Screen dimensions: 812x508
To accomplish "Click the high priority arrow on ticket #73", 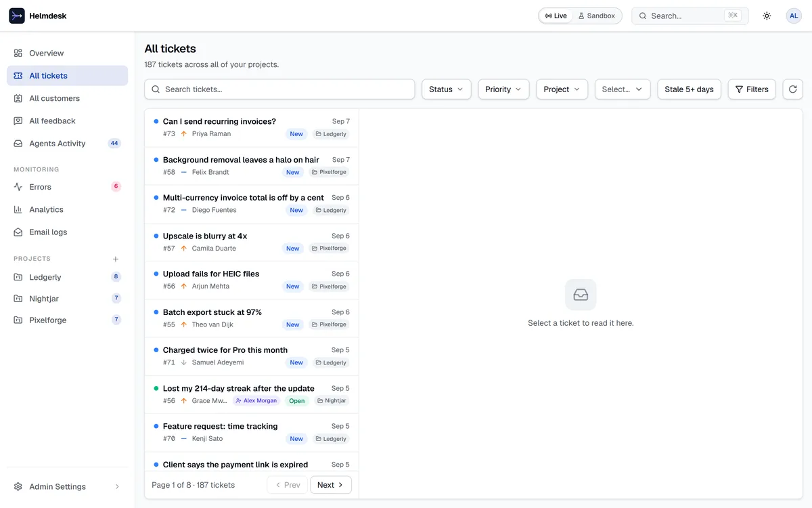I will click(183, 134).
